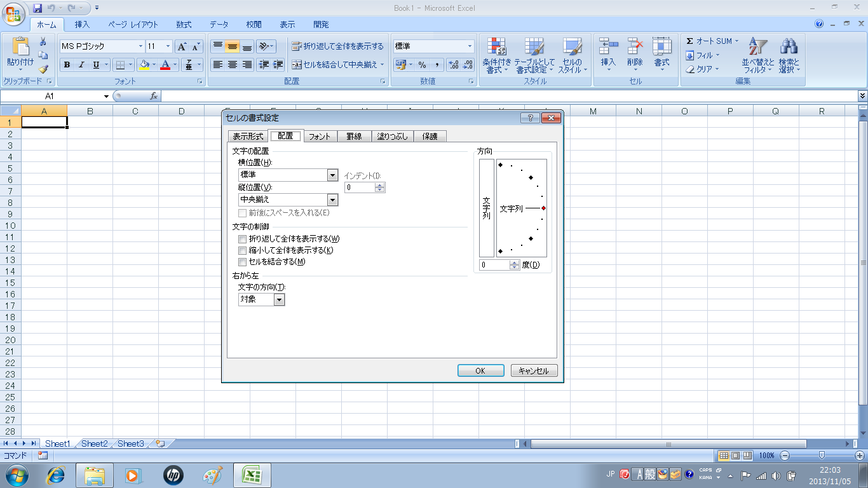Screen dimensions: 868x488
Task: Tick the セルを結合する checkbox
Action: [242, 262]
